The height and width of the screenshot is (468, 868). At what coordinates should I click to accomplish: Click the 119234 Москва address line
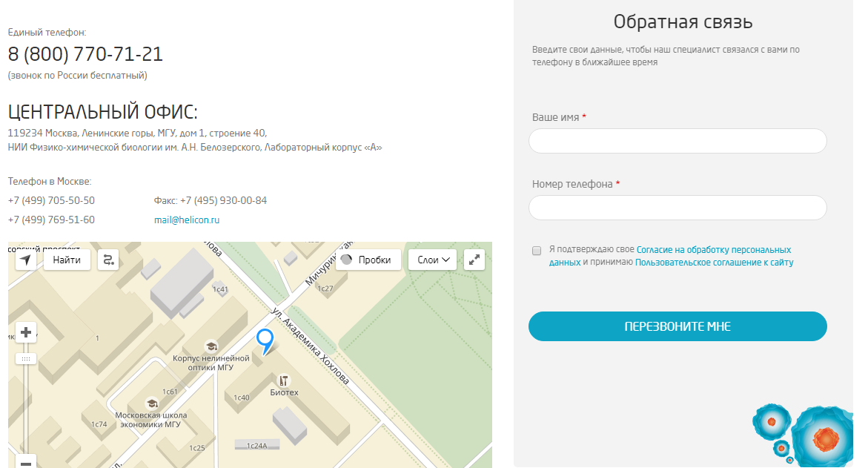coord(137,133)
